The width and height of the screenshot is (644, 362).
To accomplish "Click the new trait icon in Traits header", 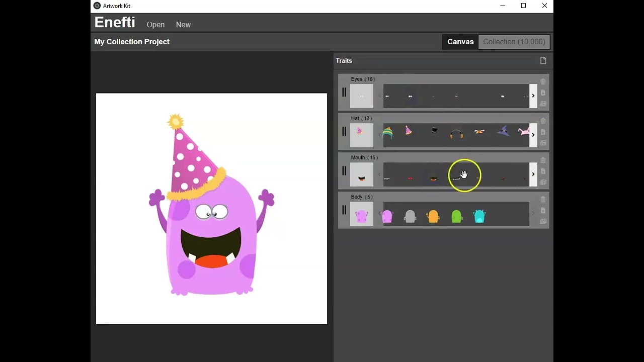I will coord(543,61).
